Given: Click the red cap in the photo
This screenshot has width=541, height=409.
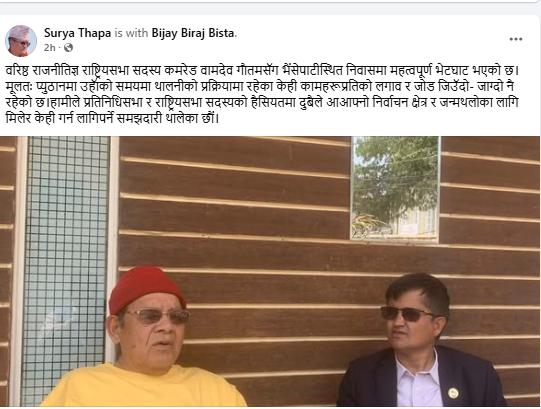Looking at the screenshot, I should (x=146, y=289).
